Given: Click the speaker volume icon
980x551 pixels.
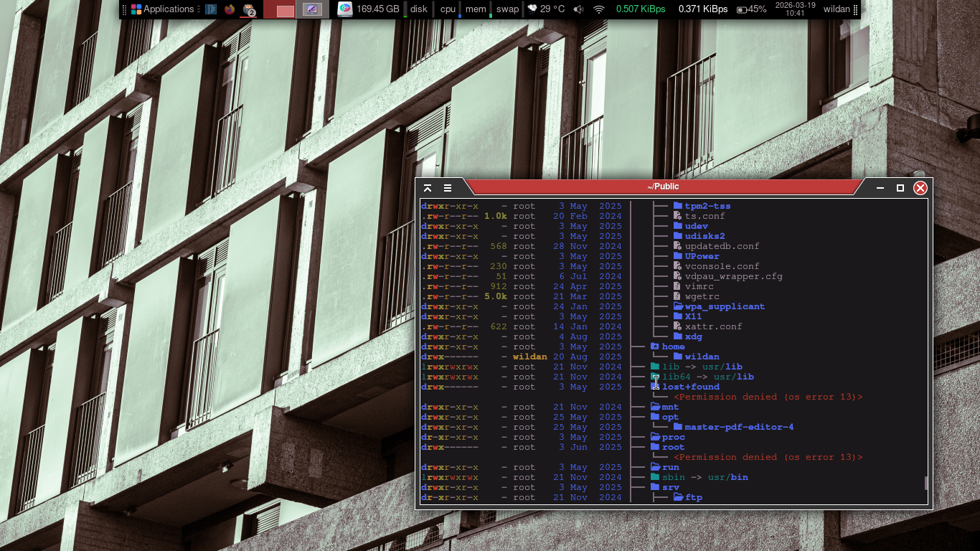Looking at the screenshot, I should [578, 9].
